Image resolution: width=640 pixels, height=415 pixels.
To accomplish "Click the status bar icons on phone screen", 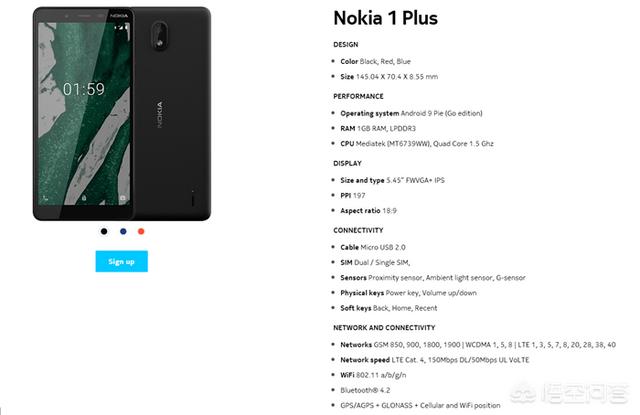I will coord(122,27).
